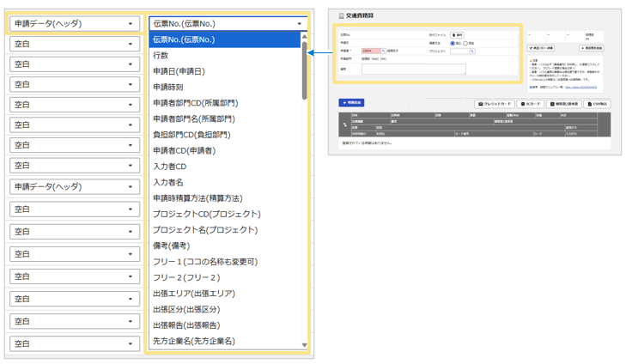
Task: Select 出張エリア(出張エリア) option
Action: pos(225,294)
